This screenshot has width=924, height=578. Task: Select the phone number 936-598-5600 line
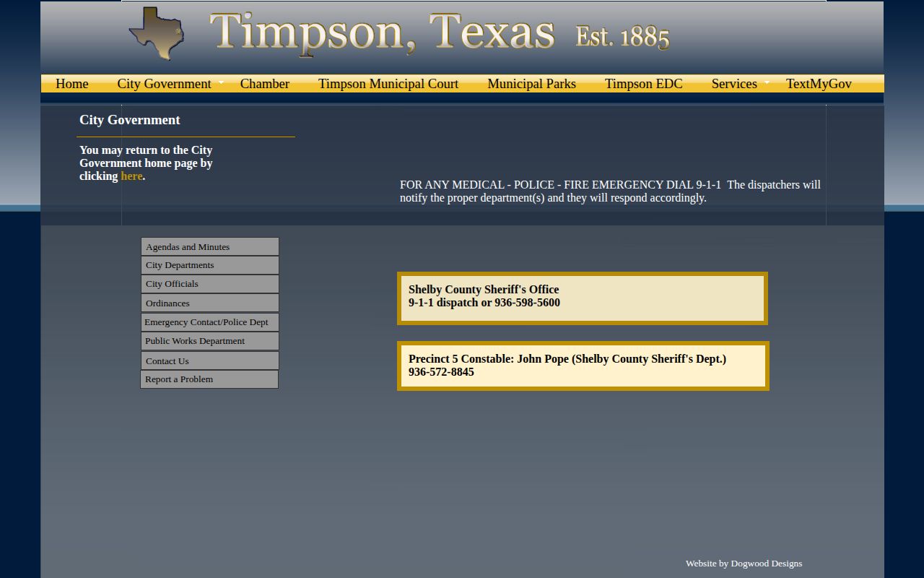point(484,303)
